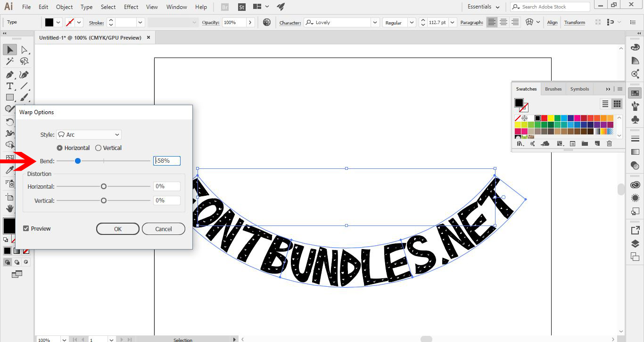Open the fill color dropdown arrow
The width and height of the screenshot is (644, 342).
click(x=58, y=22)
